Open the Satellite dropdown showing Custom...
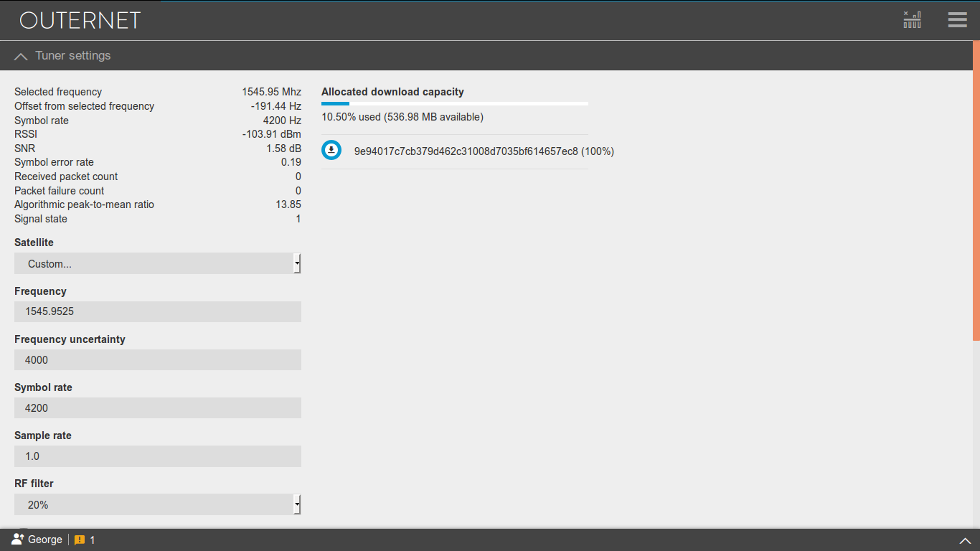The image size is (980, 551). pyautogui.click(x=158, y=263)
